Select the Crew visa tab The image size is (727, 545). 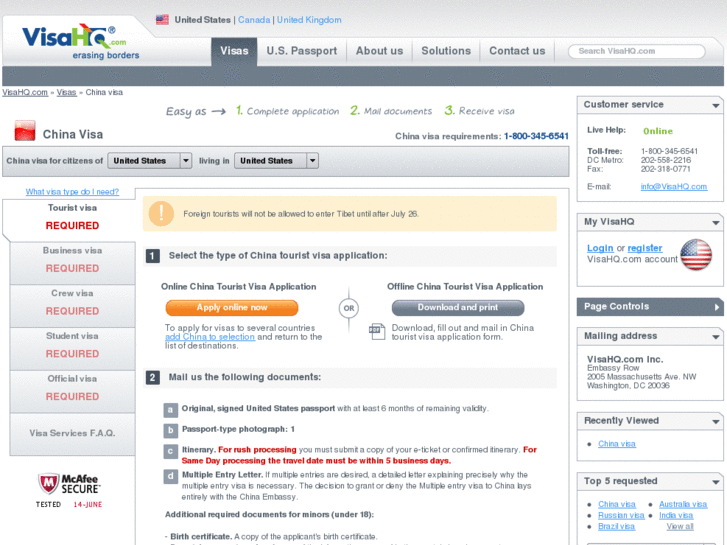tap(72, 306)
